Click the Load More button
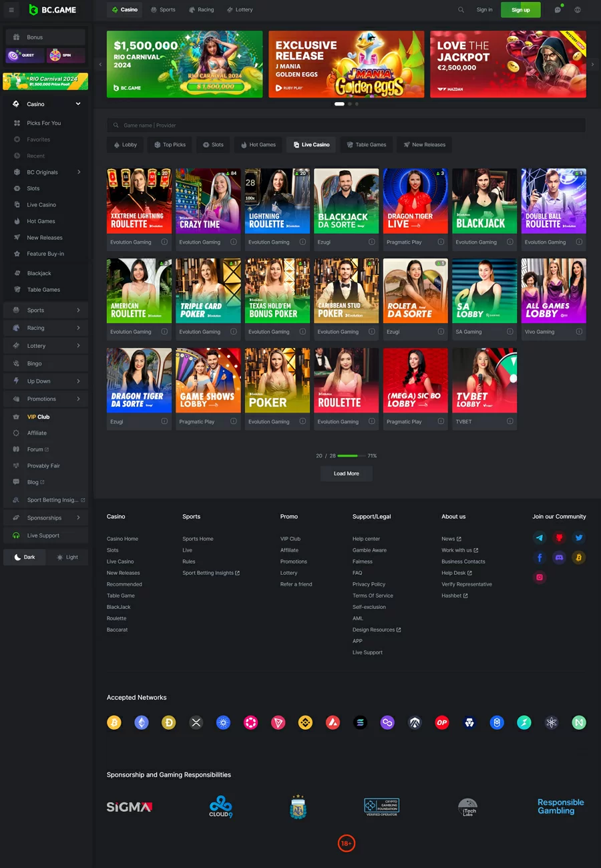The height and width of the screenshot is (868, 601). click(346, 473)
